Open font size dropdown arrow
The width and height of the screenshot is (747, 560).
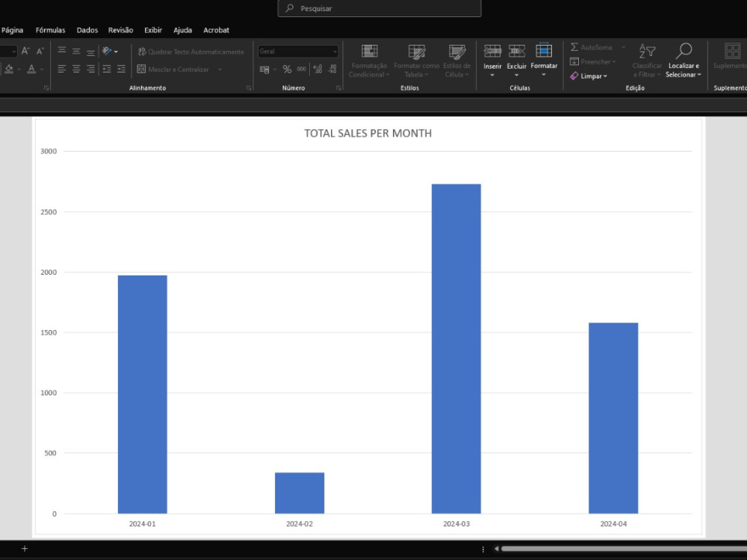[13, 51]
